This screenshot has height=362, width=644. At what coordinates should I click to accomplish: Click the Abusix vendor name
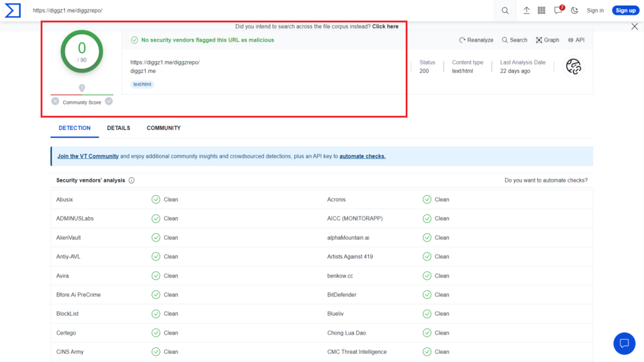(64, 200)
